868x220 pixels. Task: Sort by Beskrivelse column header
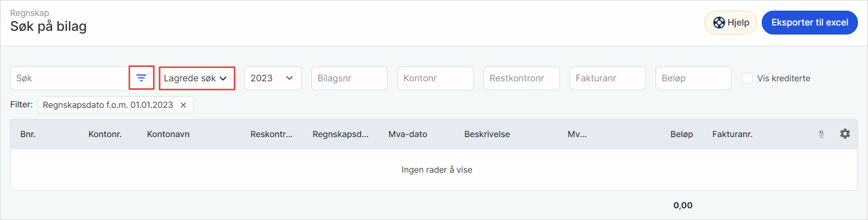tap(487, 134)
